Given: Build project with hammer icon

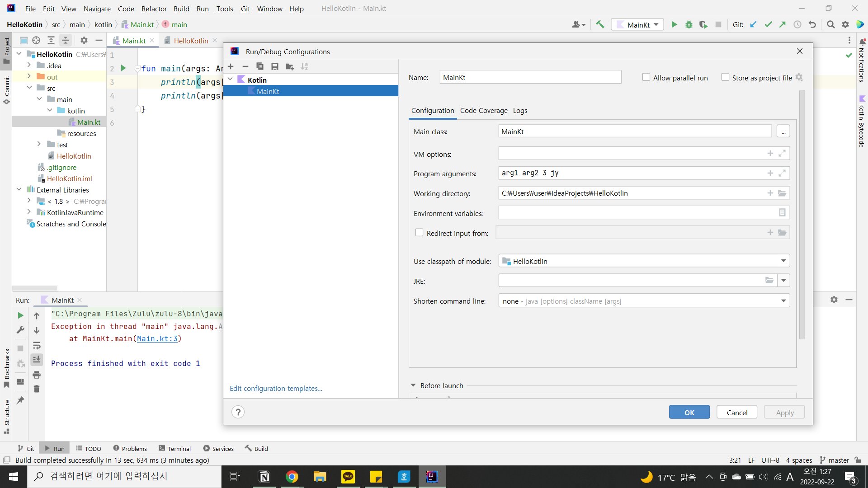Looking at the screenshot, I should click(600, 24).
